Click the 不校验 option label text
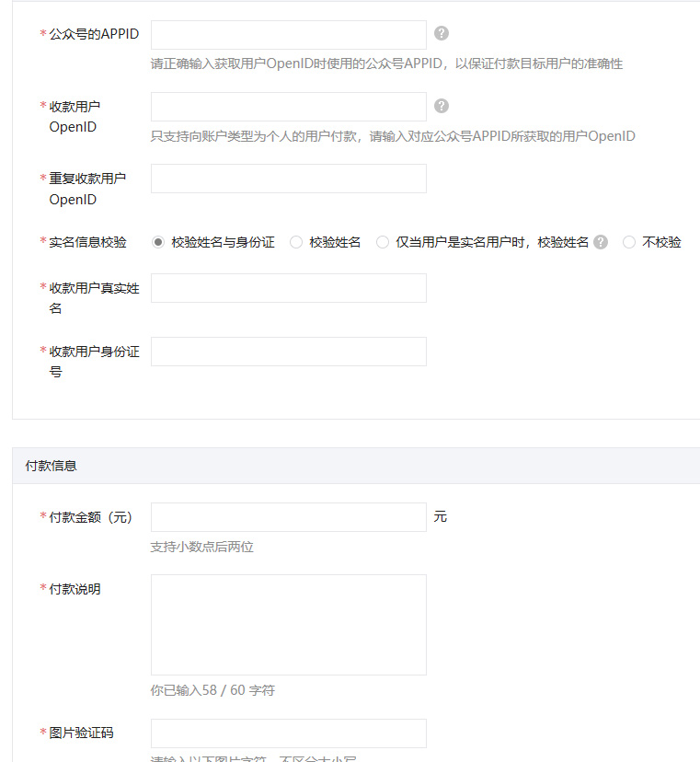Viewport: 700px width, 762px height. 661,242
